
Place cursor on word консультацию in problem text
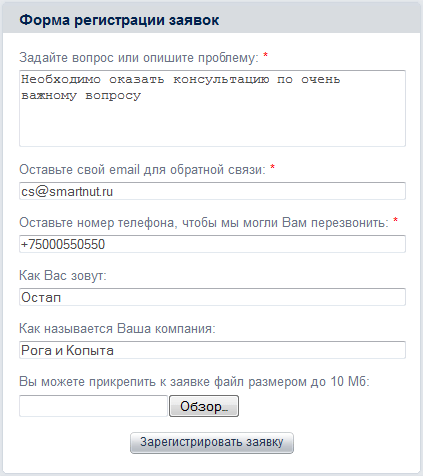(x=221, y=80)
